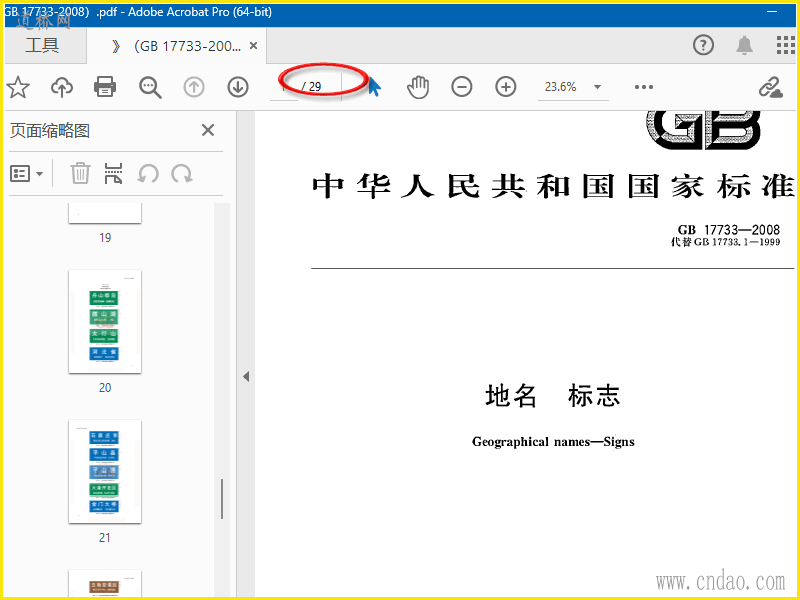Click the GB 17733—2008 standard number text
Screen dimensions: 800x600
point(729,229)
